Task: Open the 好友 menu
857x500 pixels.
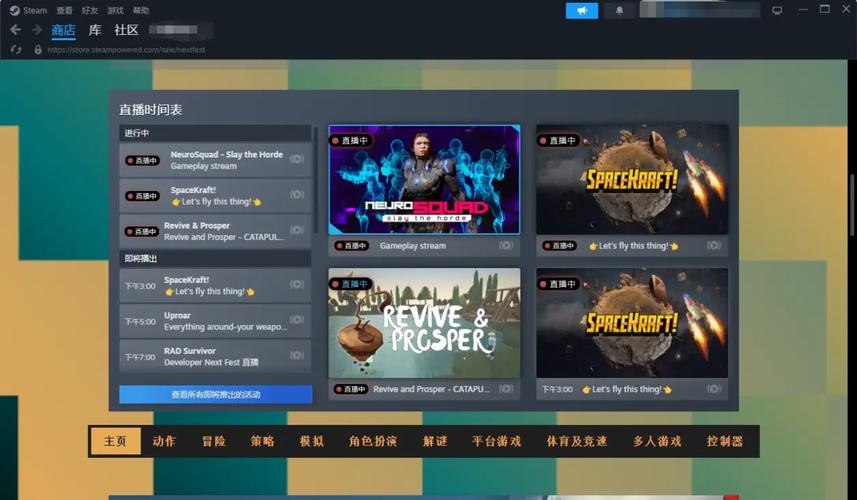Action: click(90, 10)
